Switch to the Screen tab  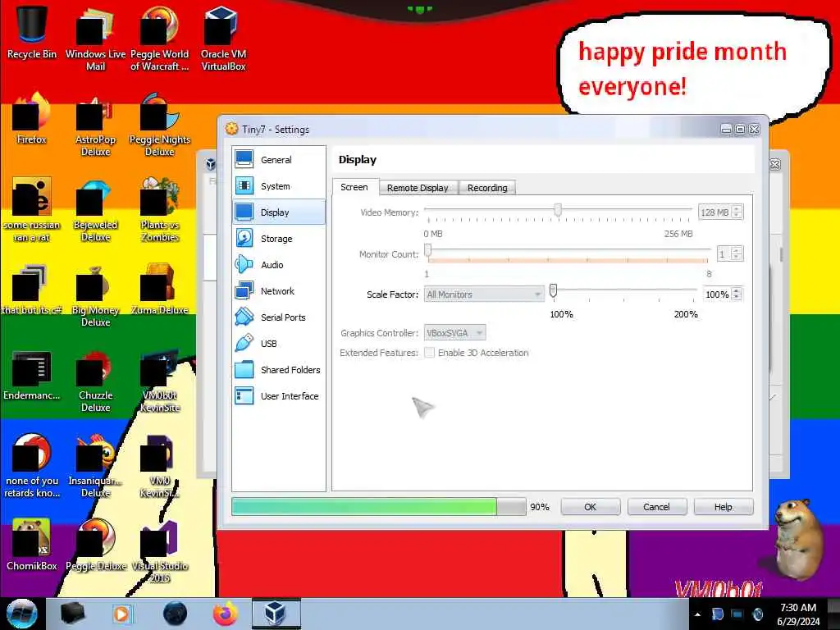354,187
